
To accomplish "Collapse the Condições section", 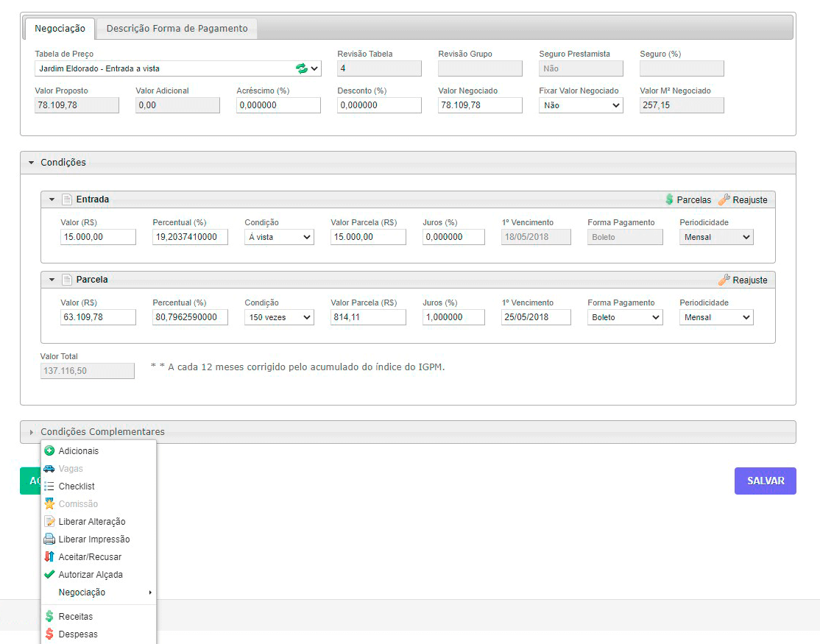I will pos(63,163).
